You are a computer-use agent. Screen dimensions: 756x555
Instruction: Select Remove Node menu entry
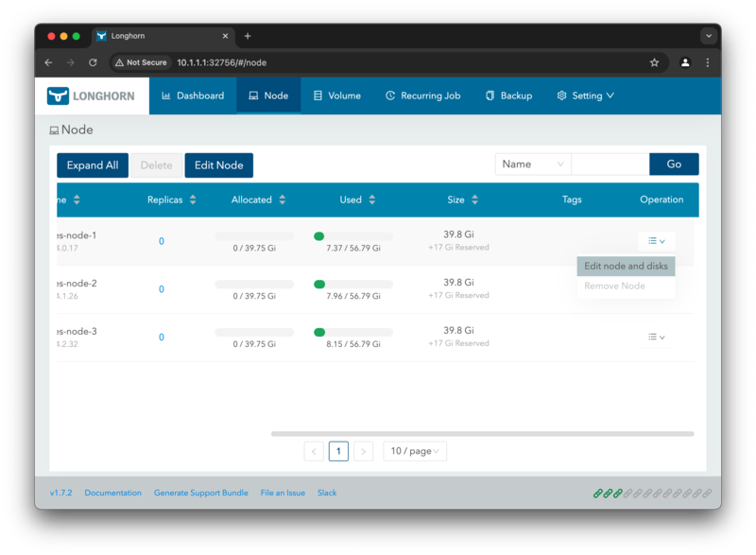pyautogui.click(x=626, y=286)
